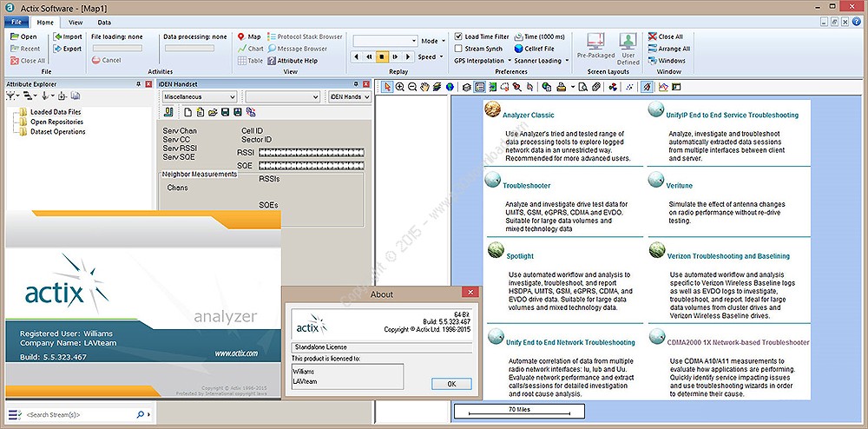
Task: Click the Cellref File globe icon
Action: (519, 49)
